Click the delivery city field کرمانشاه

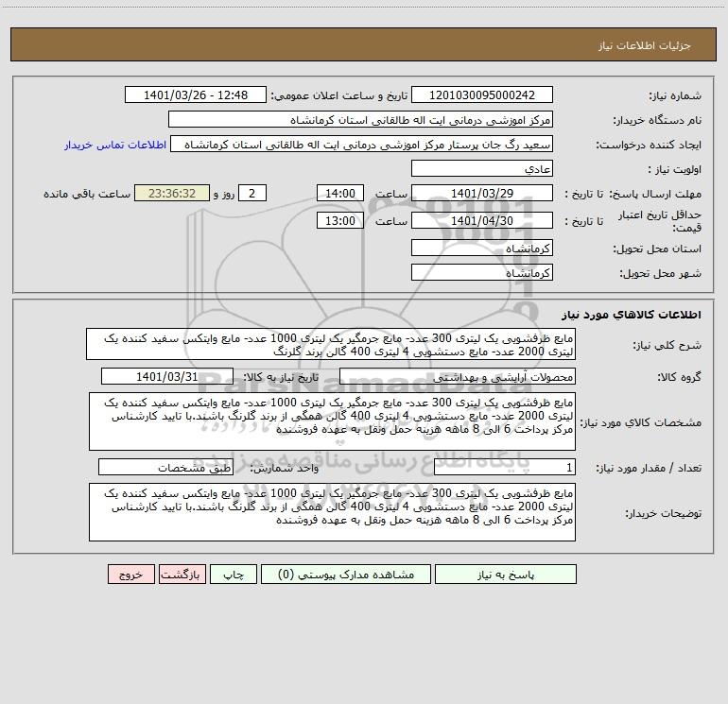(x=482, y=273)
